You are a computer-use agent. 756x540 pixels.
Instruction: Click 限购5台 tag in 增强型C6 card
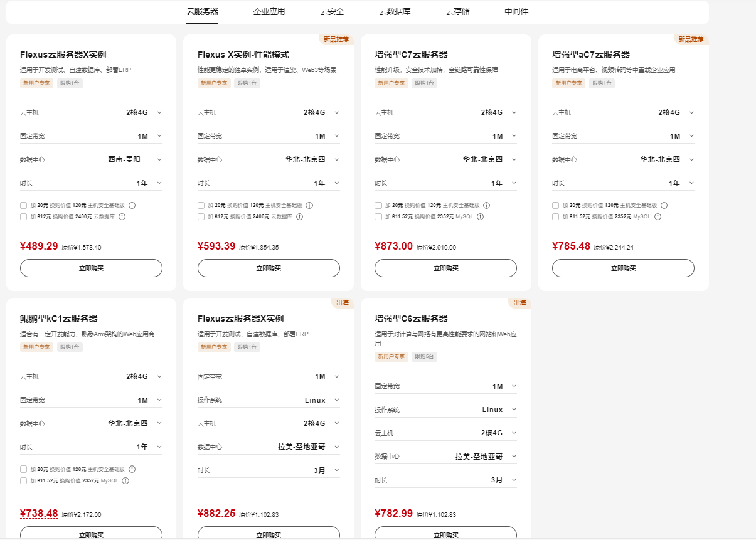[x=424, y=356]
